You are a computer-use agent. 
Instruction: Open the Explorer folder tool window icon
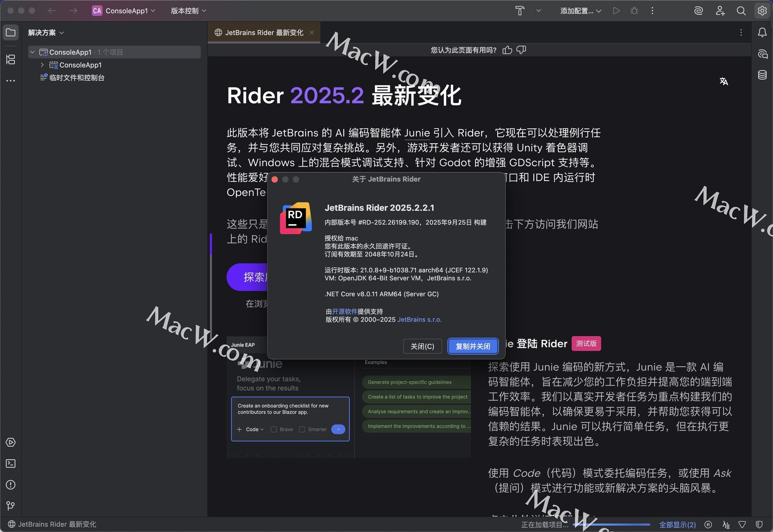[x=11, y=33]
